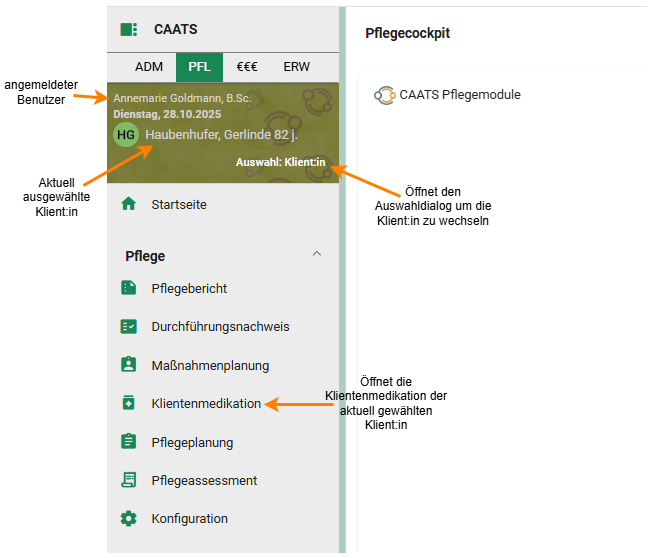Click the Klientenmedikation medicine icon
Image resolution: width=653 pixels, height=558 pixels.
click(128, 403)
